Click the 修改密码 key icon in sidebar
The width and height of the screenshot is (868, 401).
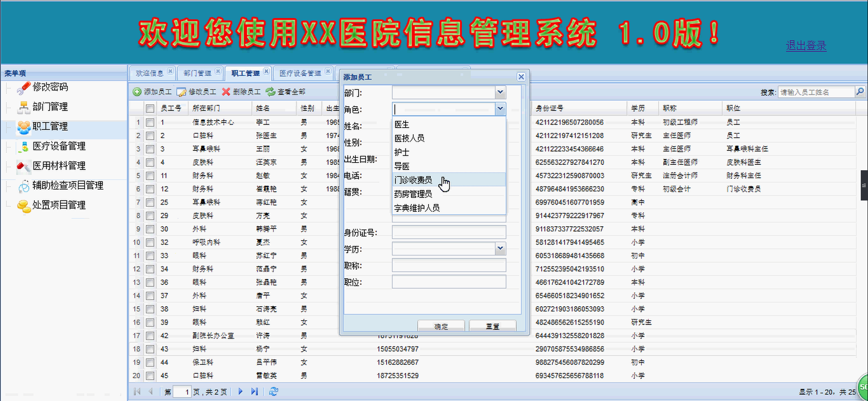coord(24,88)
